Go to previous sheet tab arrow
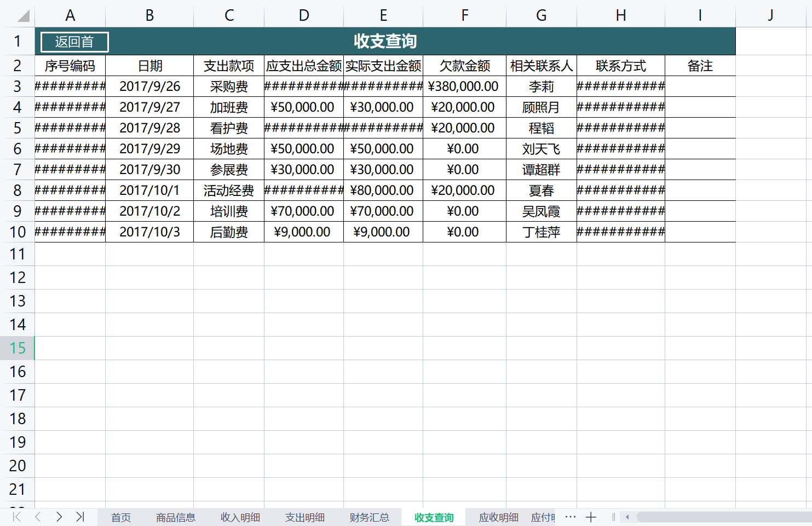 pyautogui.click(x=38, y=517)
